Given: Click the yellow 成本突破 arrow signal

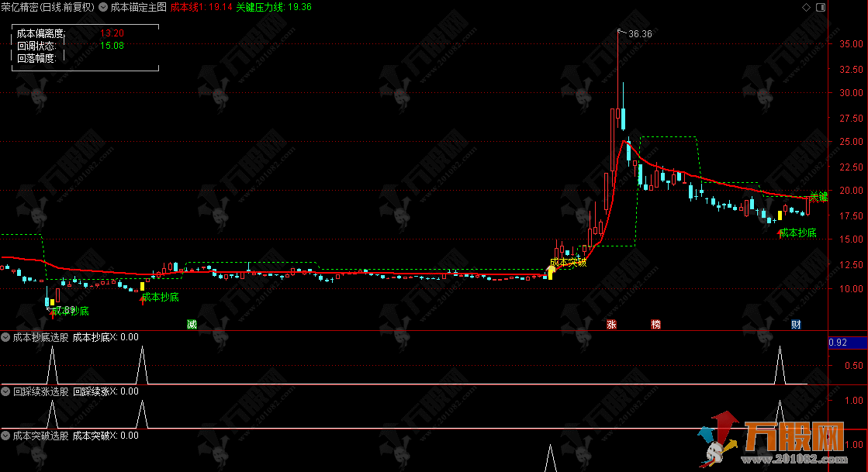Looking at the screenshot, I should (552, 270).
